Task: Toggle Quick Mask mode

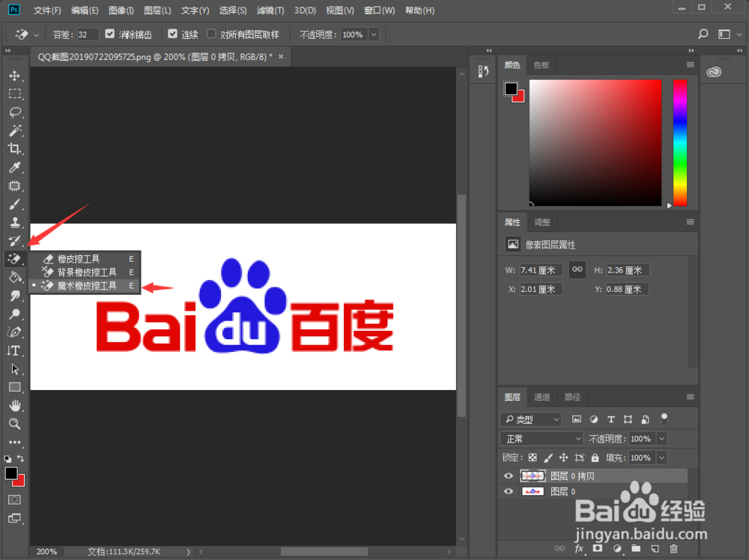Action: [15, 500]
